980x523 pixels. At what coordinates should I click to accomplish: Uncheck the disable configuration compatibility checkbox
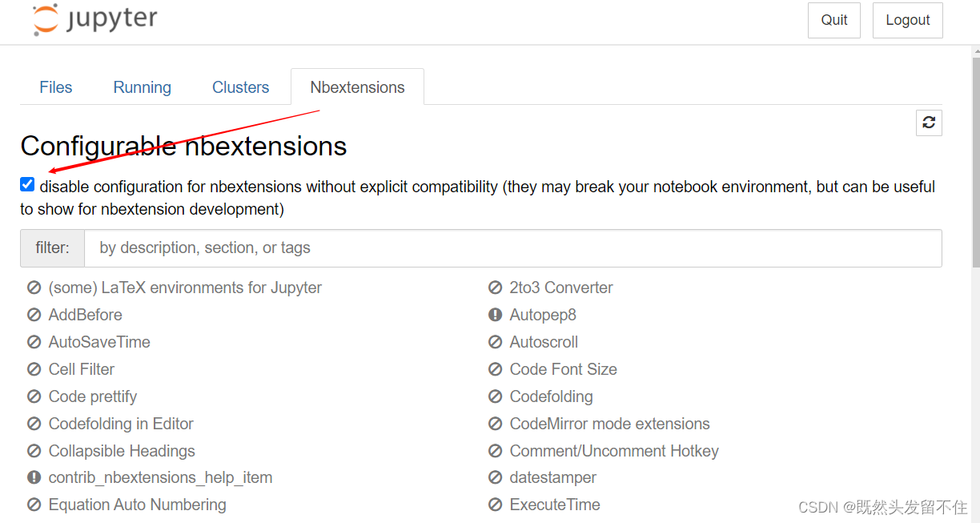point(27,185)
